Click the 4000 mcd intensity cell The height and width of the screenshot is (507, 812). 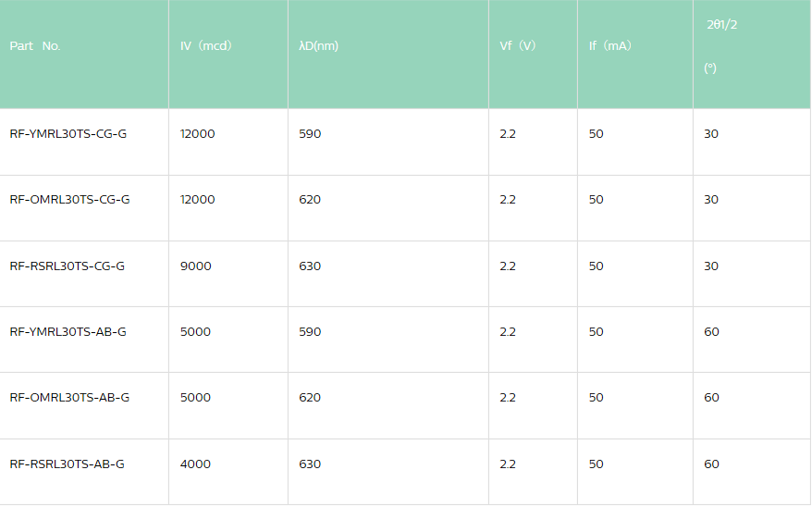[196, 464]
